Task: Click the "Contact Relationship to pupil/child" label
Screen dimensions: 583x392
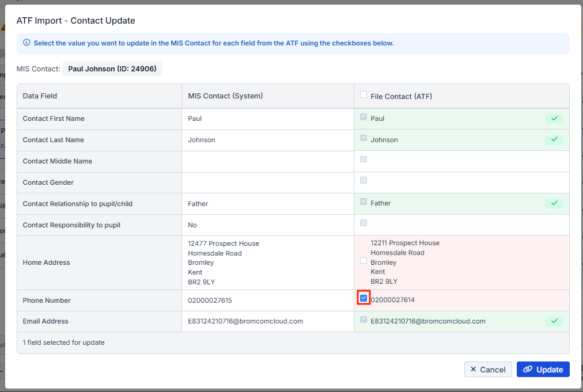Action: [x=77, y=204]
